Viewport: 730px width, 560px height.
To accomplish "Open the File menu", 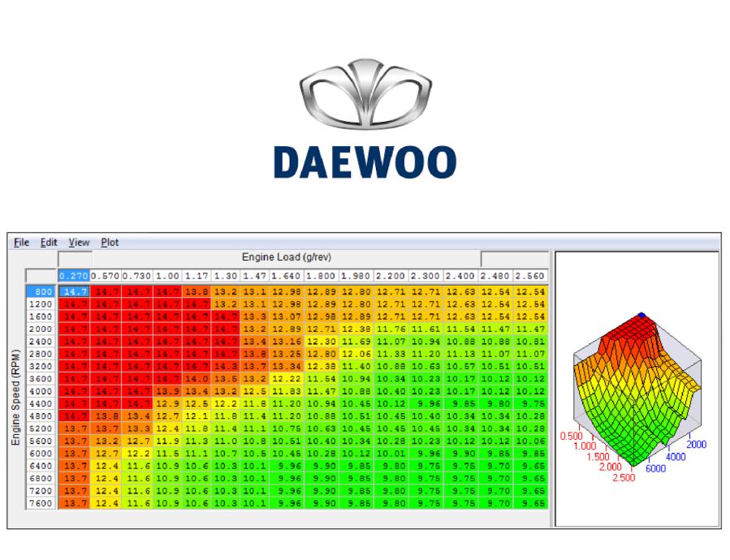I will [x=20, y=242].
